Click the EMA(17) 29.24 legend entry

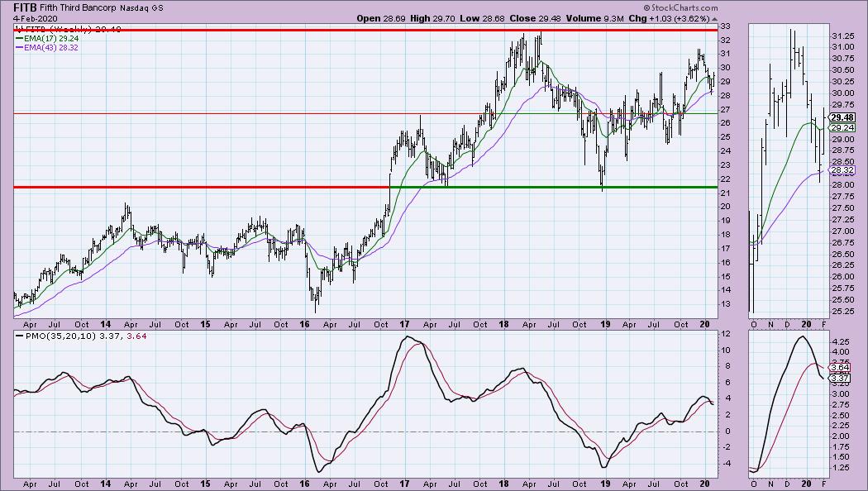tap(47, 39)
